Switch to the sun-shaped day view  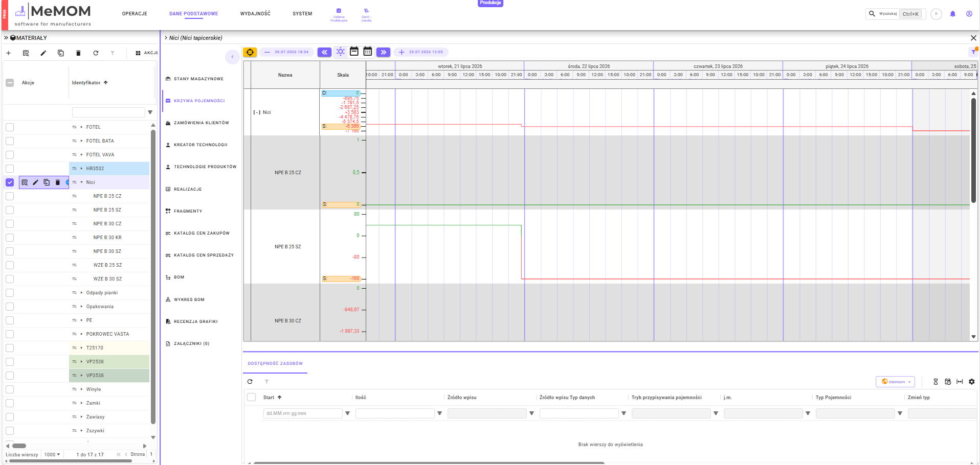(x=340, y=52)
